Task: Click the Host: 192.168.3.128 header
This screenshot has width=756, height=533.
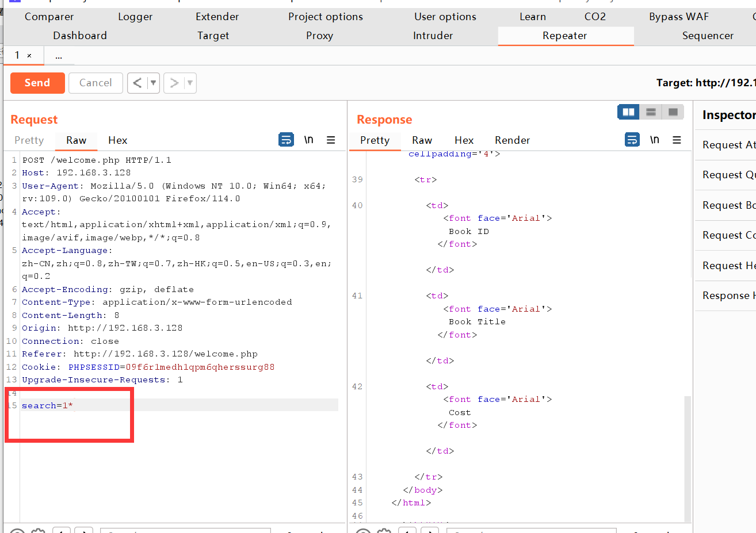Action: click(77, 172)
